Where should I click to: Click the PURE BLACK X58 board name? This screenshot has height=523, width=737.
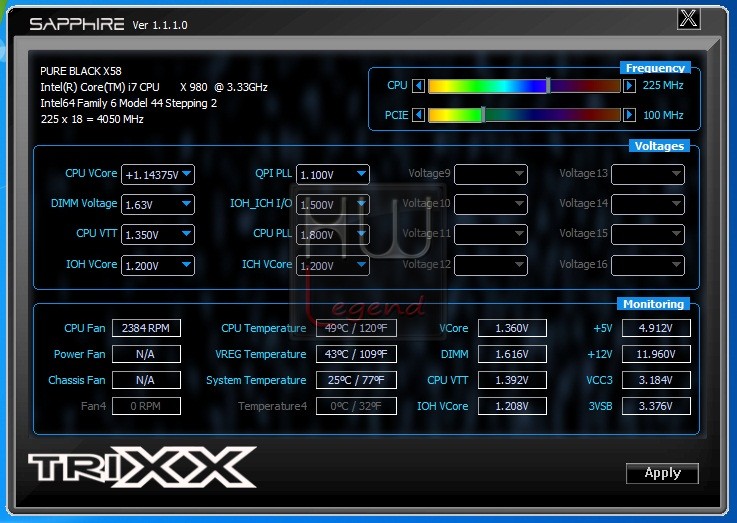coord(81,71)
